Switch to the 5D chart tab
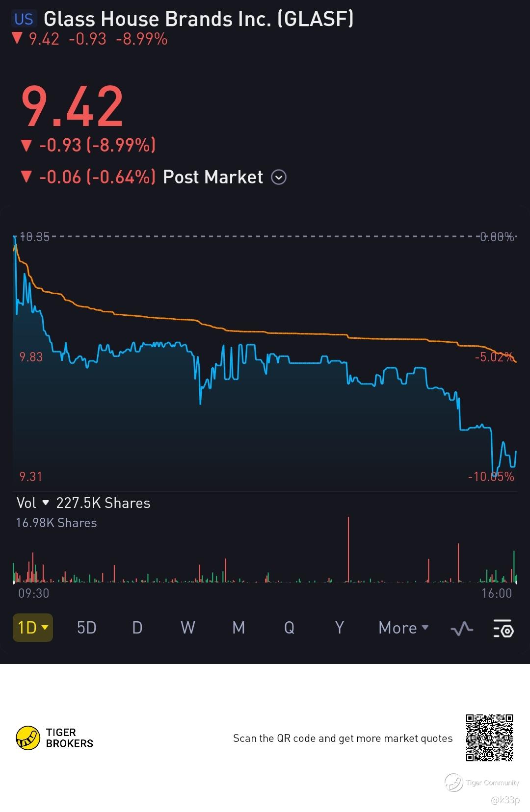This screenshot has width=530, height=812. [x=87, y=628]
